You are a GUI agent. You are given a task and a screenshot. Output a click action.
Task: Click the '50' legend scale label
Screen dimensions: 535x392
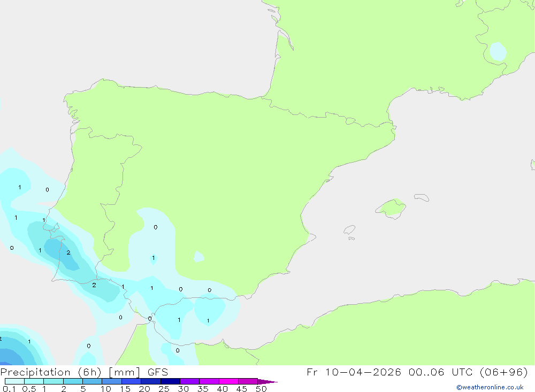pyautogui.click(x=262, y=389)
